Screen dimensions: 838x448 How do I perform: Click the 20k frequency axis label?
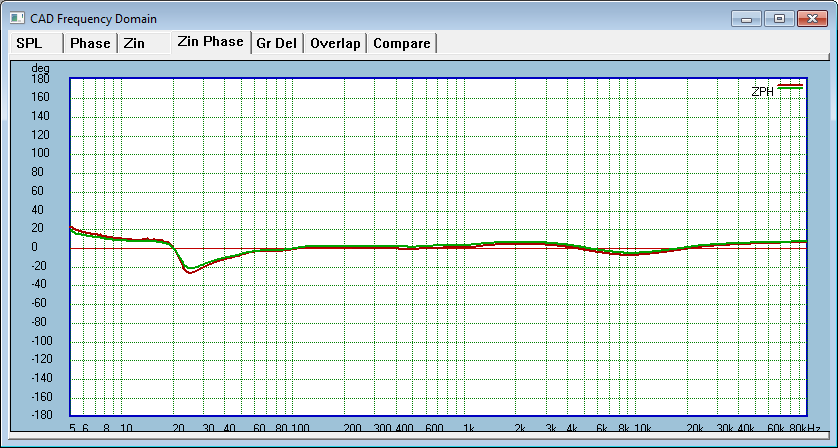pos(694,428)
